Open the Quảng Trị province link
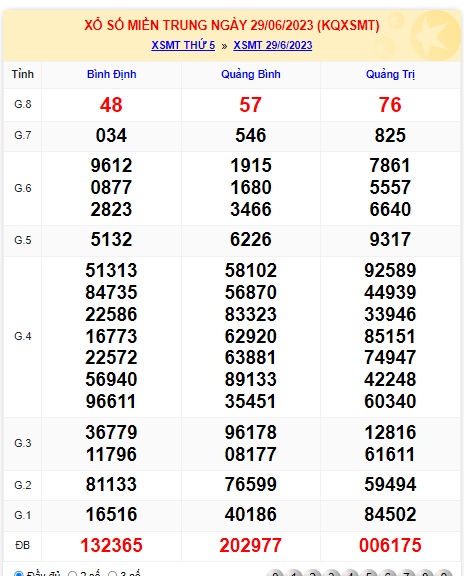 pyautogui.click(x=390, y=74)
